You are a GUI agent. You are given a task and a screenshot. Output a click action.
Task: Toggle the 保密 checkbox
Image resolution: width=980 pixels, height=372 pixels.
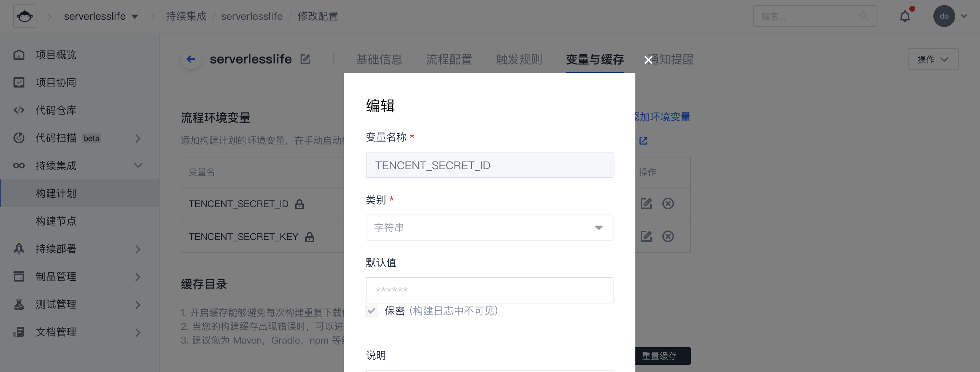(372, 311)
